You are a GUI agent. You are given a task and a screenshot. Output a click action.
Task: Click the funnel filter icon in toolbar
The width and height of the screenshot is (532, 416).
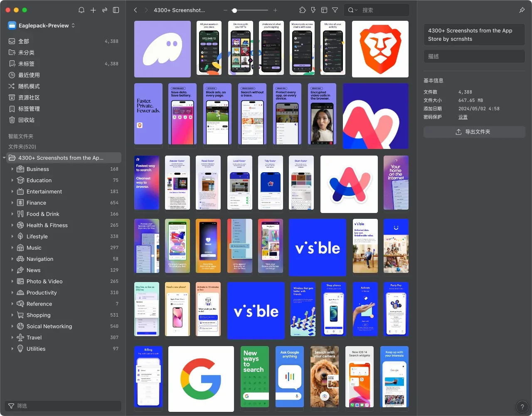point(335,10)
